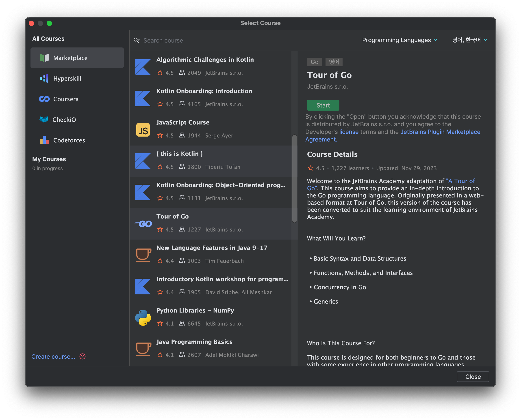Click the course list scrollbar
The height and width of the screenshot is (420, 521).
(x=294, y=179)
